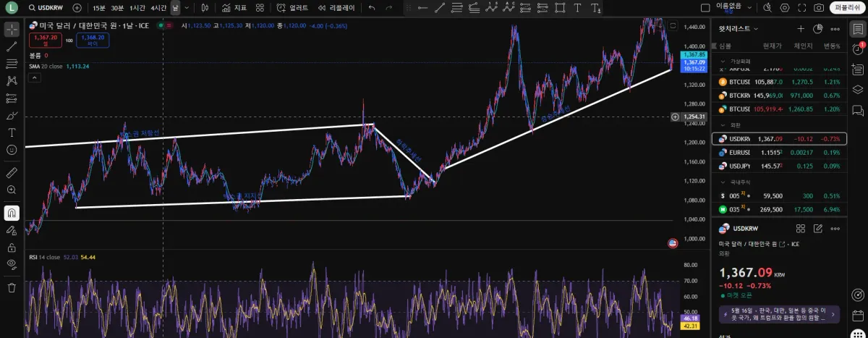Toggle stay in drawing mode
This screenshot has height=338, width=868.
(12, 230)
